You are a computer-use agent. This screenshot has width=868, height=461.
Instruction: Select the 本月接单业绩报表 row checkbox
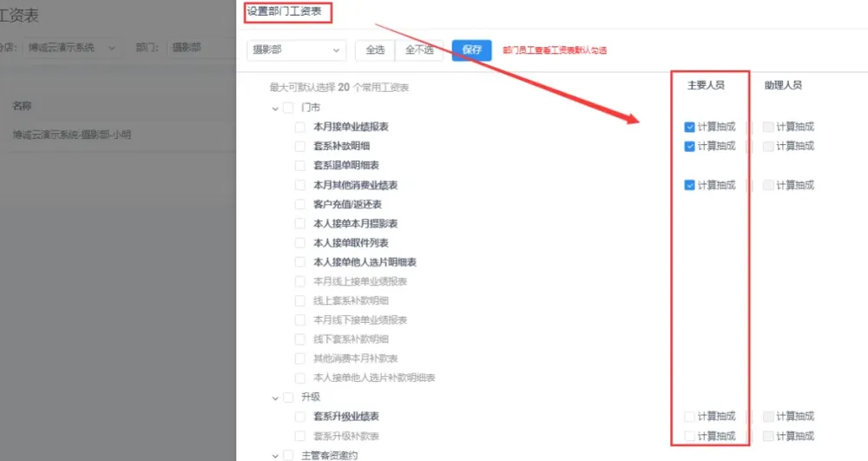pyautogui.click(x=300, y=127)
